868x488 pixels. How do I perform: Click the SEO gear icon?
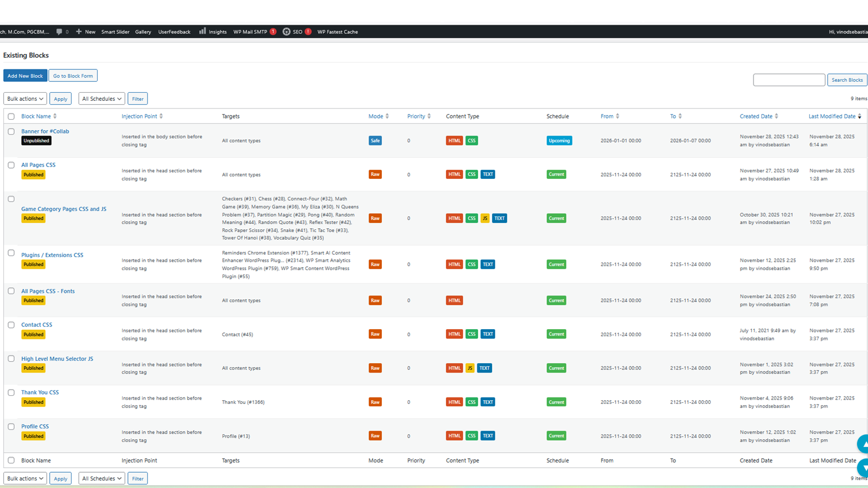(x=286, y=32)
